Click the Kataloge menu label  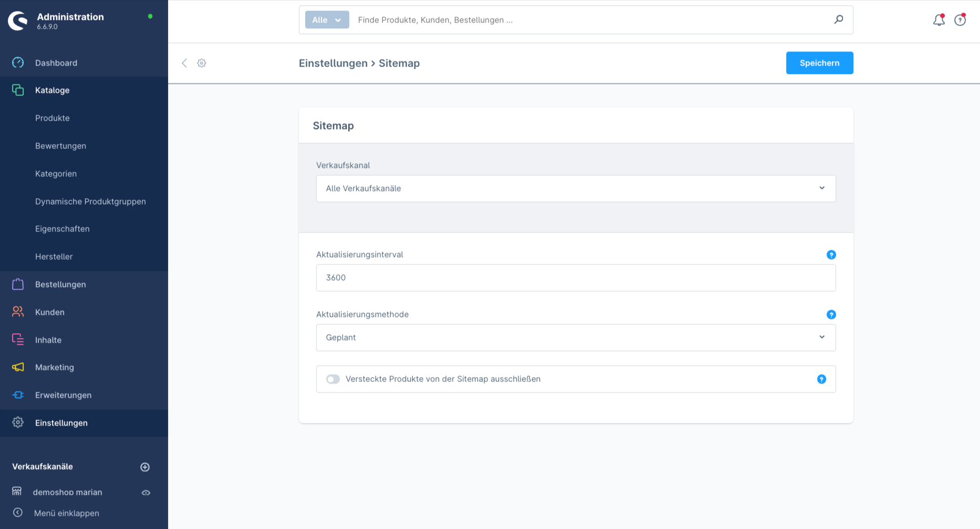53,90
